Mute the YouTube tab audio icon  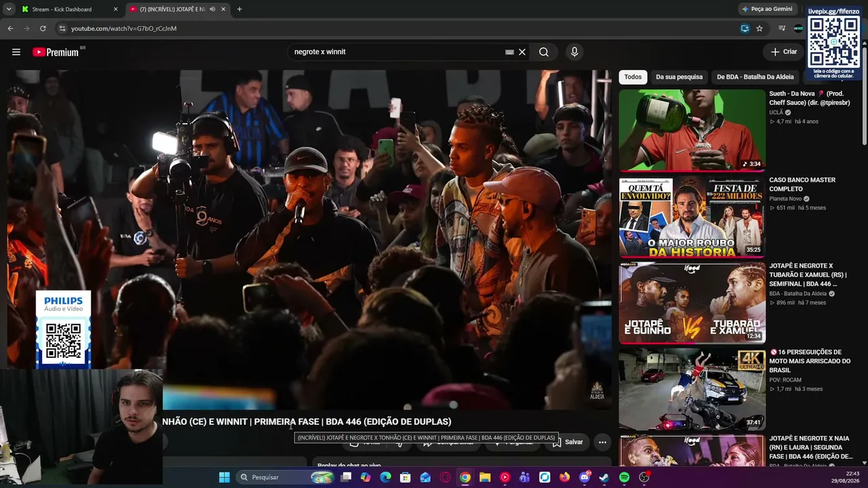tap(212, 9)
